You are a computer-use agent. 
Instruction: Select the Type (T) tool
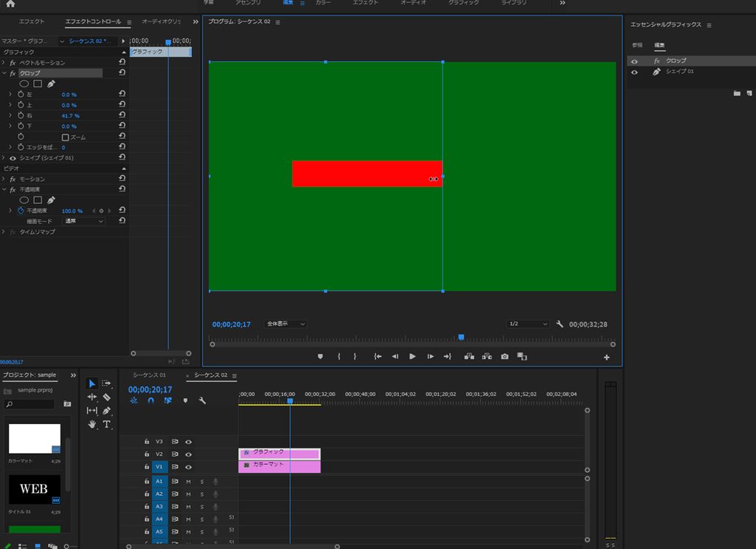point(107,424)
